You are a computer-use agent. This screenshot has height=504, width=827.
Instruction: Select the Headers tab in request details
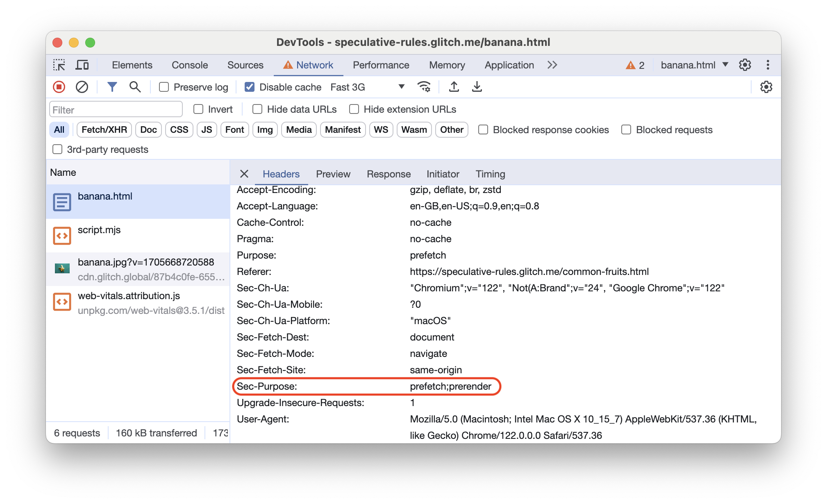pos(281,173)
